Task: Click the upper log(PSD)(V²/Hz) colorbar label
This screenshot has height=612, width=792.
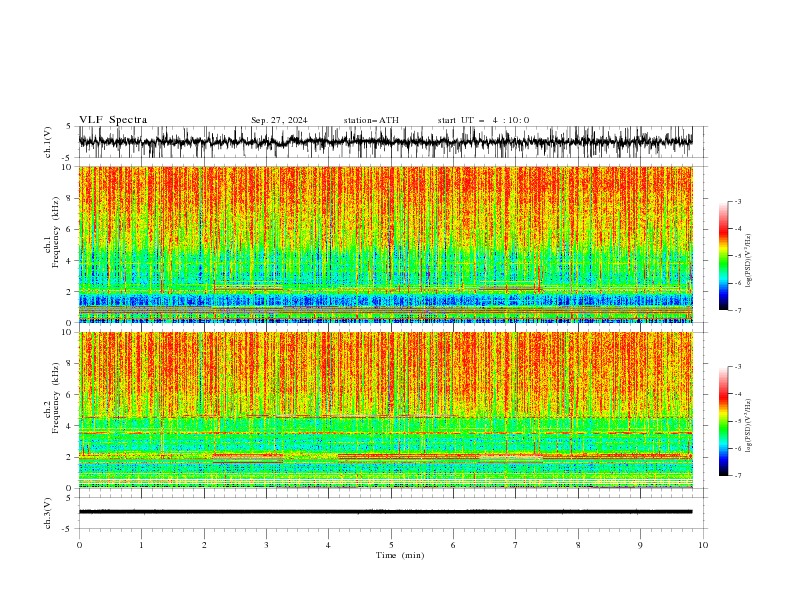Action: [x=748, y=261]
